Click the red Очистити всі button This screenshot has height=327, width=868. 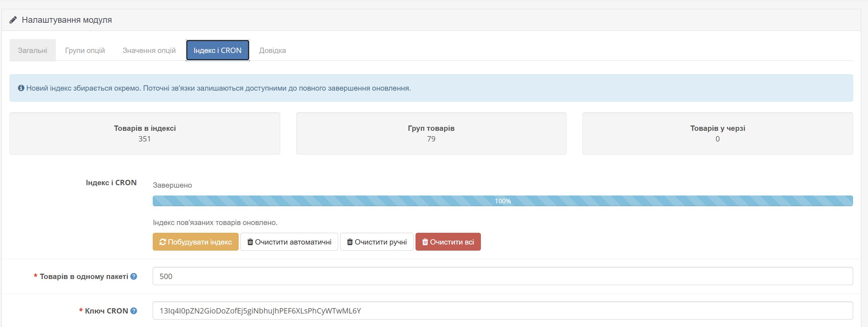click(x=448, y=242)
